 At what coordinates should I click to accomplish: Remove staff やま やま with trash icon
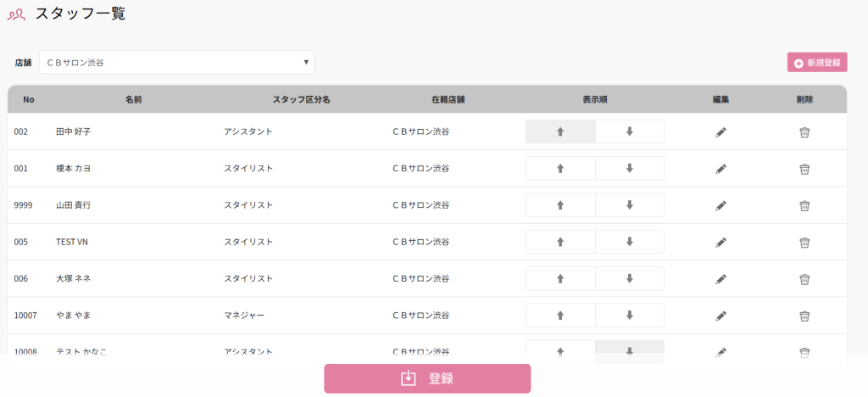pyautogui.click(x=804, y=316)
